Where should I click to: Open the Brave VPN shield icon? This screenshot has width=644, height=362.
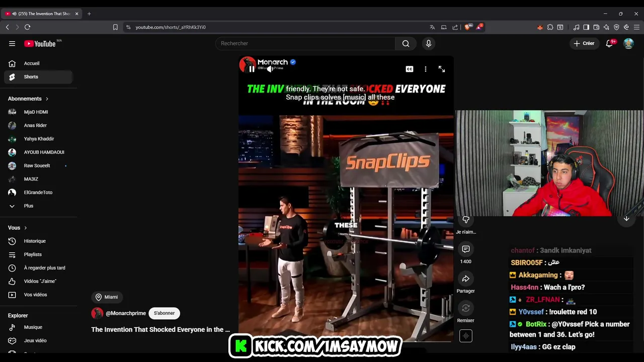point(616,27)
